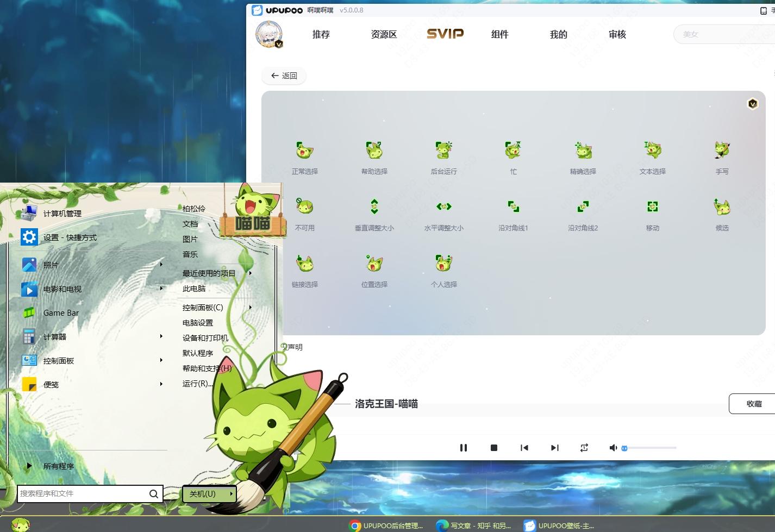The height and width of the screenshot is (532, 775).
Task: Select the 移动 cursor icon
Action: click(x=652, y=206)
